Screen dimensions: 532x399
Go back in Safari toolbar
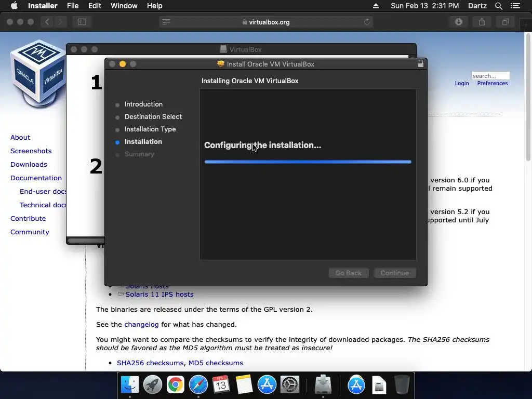[47, 22]
